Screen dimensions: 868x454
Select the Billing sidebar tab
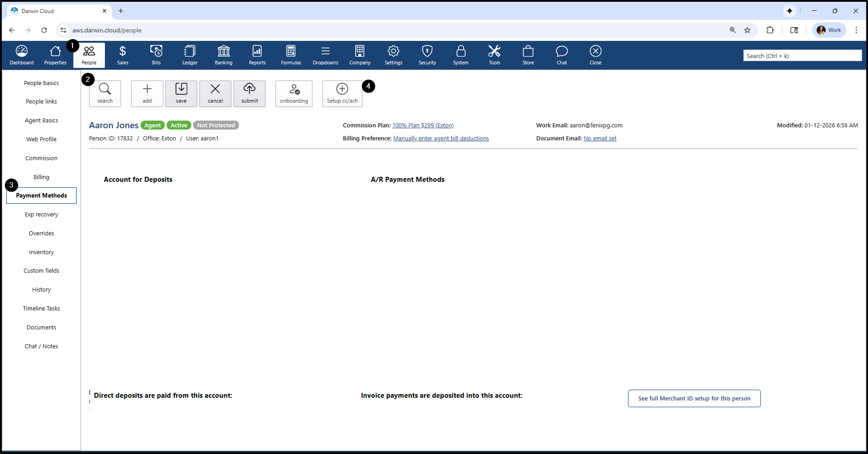pyautogui.click(x=41, y=177)
